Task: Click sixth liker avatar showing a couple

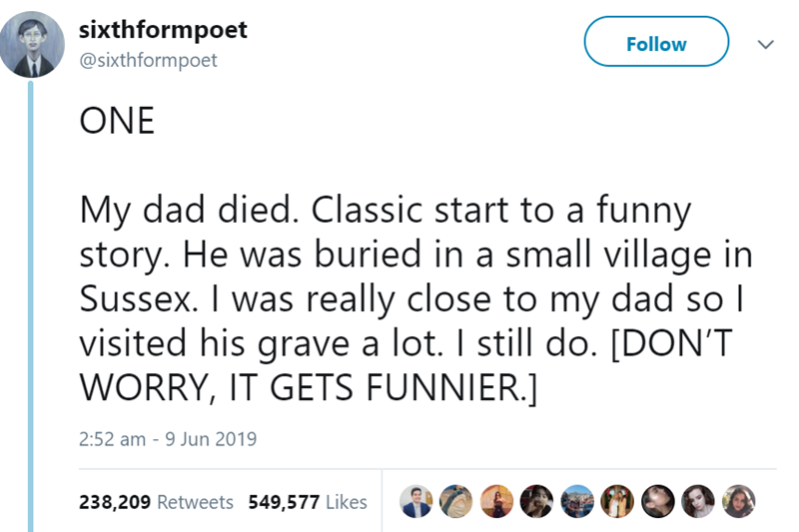Action: (x=616, y=501)
